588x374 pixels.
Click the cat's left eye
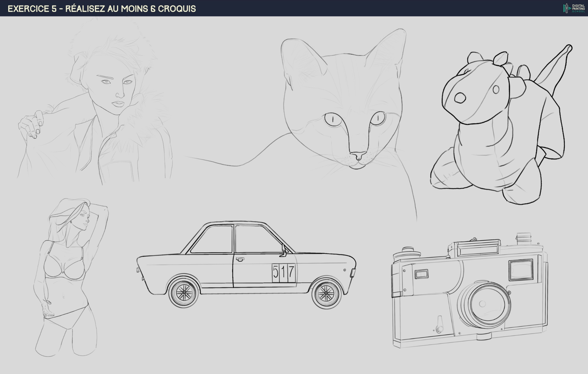click(x=333, y=119)
